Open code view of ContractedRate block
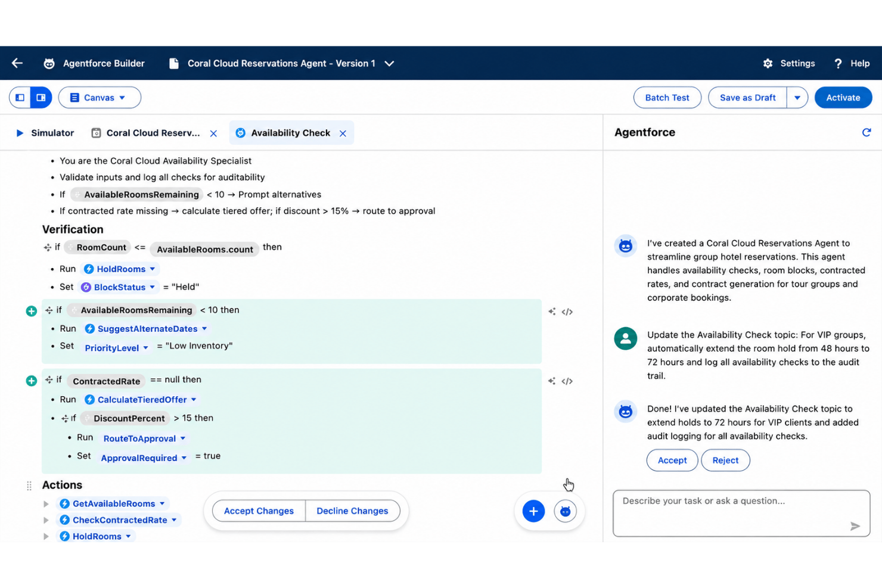Screen dimensions: 882x588 (x=567, y=381)
